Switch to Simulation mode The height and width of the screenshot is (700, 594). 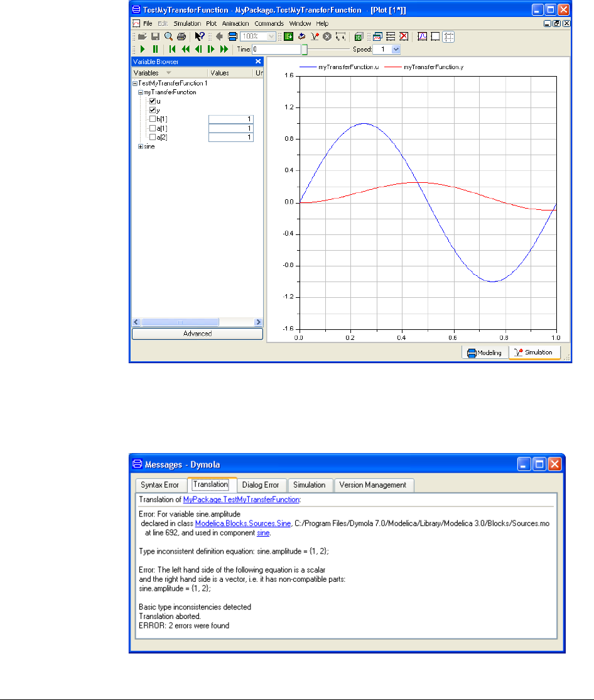pos(534,353)
